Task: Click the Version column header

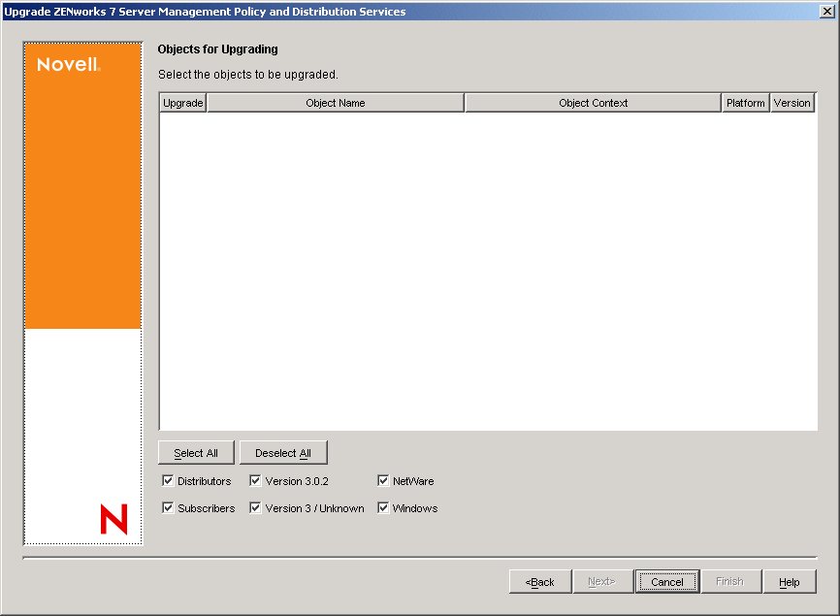Action: click(792, 103)
